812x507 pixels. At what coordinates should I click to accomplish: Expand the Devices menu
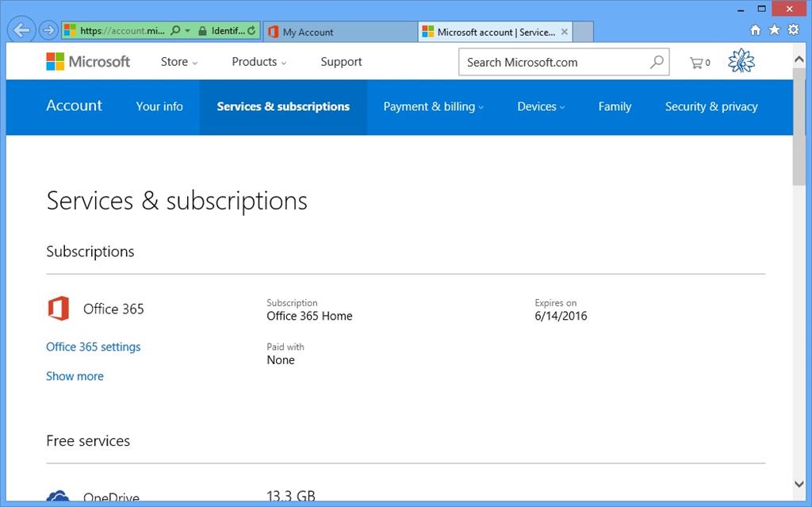pos(541,107)
